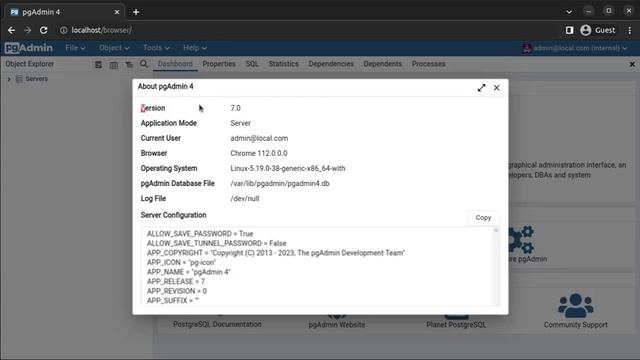Screen dimensions: 640x360
Task: Select the Servers item in Object Explorer
Action: (36, 79)
